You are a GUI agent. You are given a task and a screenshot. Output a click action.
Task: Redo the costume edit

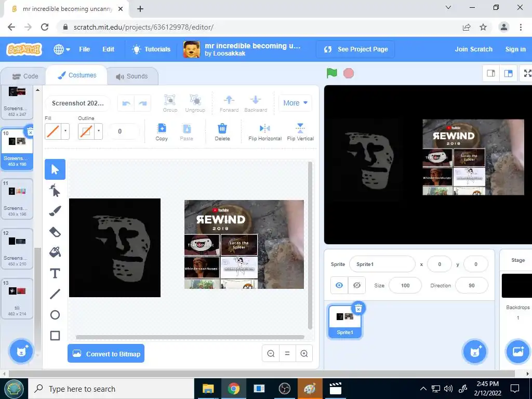(143, 103)
